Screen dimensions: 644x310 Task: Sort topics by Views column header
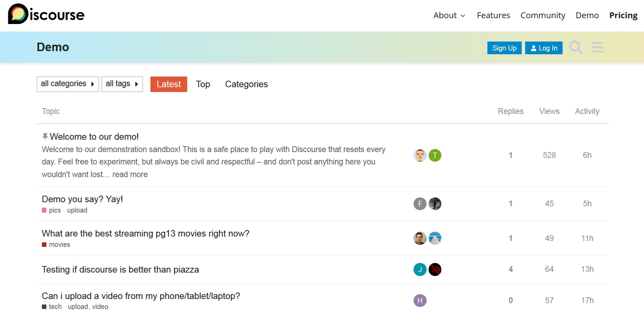click(549, 111)
